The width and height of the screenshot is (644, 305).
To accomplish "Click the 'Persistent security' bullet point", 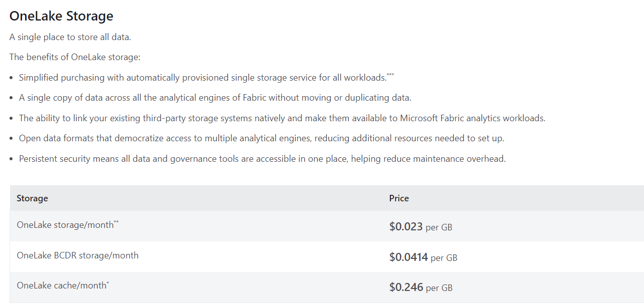I will 262,159.
